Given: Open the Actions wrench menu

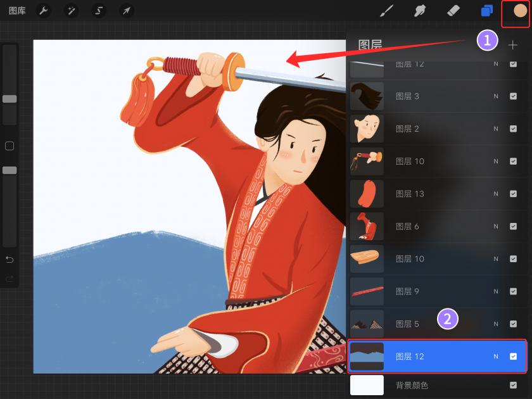Looking at the screenshot, I should (x=44, y=11).
